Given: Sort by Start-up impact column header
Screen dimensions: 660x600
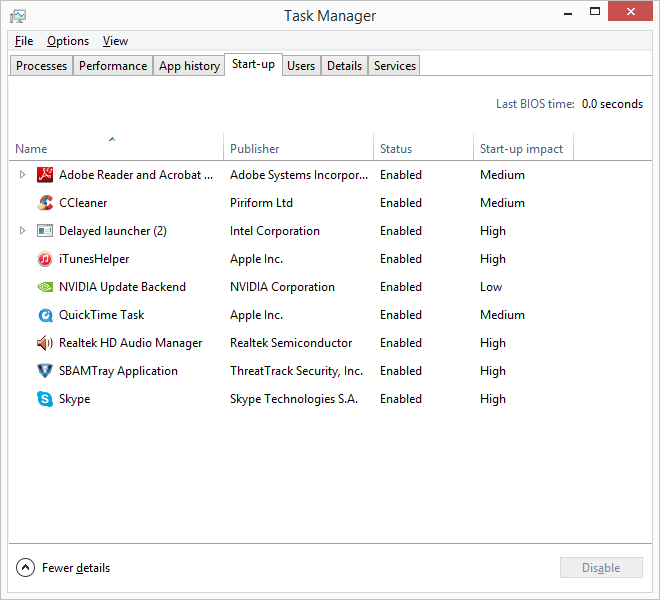Looking at the screenshot, I should tap(521, 149).
